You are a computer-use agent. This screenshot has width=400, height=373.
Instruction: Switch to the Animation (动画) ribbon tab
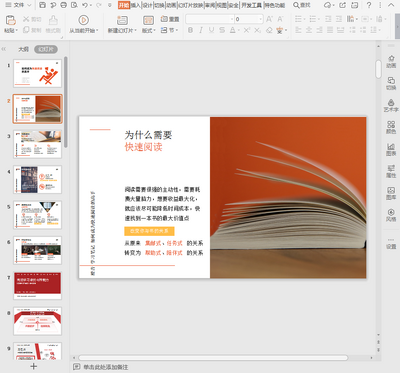pyautogui.click(x=171, y=5)
